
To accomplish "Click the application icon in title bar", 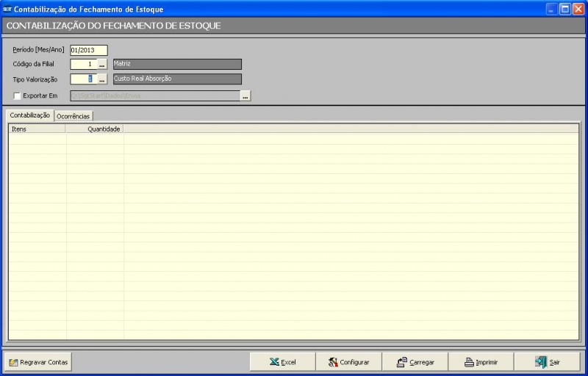I will 7,9.
